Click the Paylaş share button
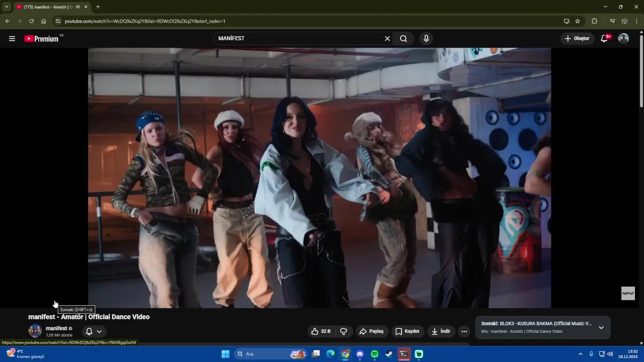Image resolution: width=644 pixels, height=362 pixels. tap(371, 331)
